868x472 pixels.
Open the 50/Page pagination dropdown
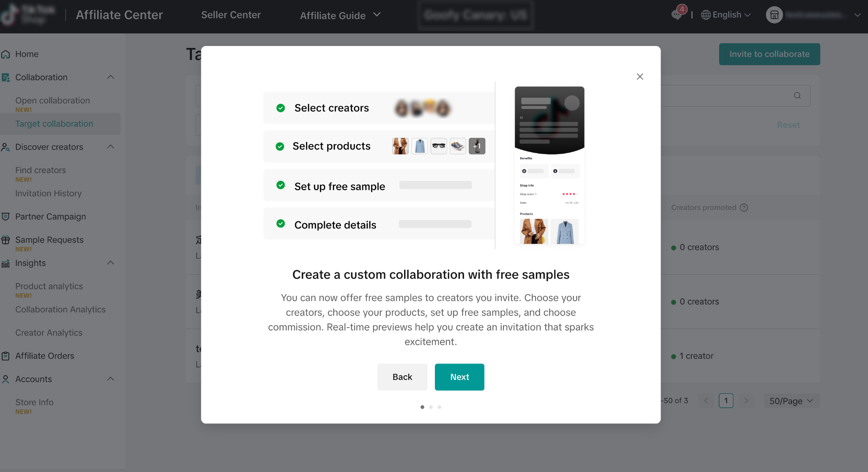coord(791,401)
